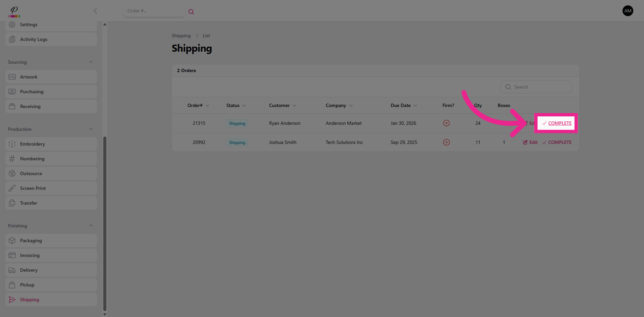Click the Artwork image icon

[12, 77]
